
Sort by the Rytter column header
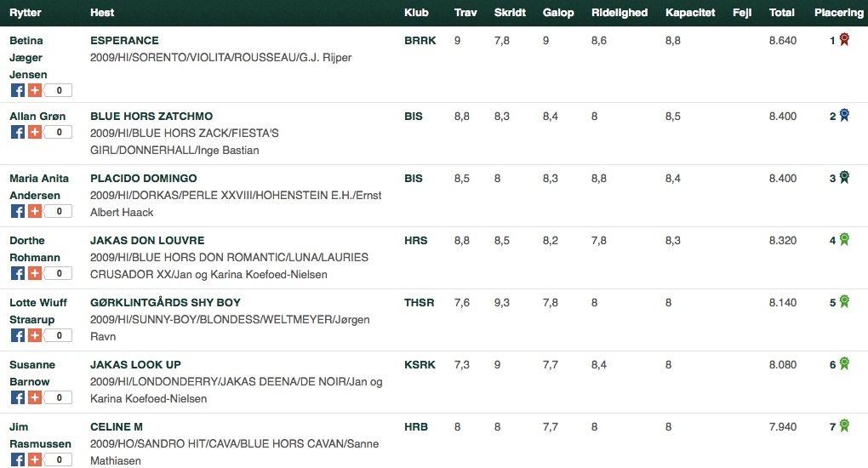tap(26, 12)
